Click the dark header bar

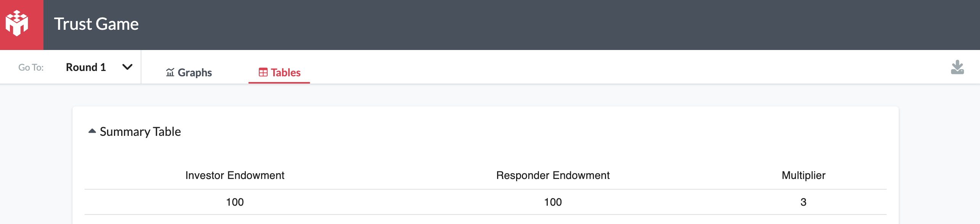(x=534, y=25)
